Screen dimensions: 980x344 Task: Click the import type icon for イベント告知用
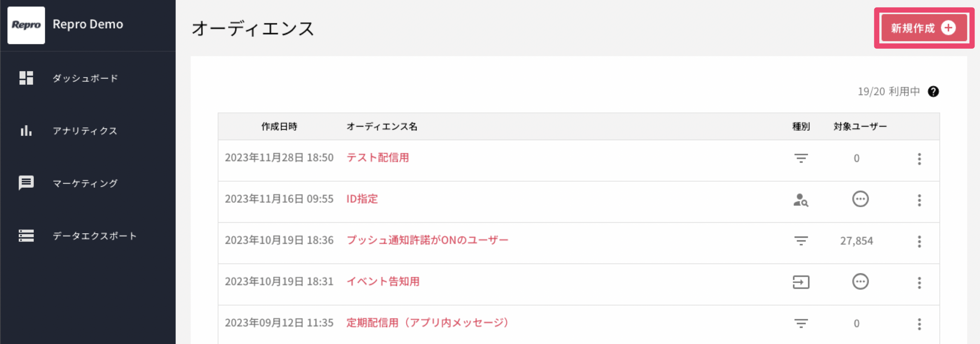[x=801, y=282]
